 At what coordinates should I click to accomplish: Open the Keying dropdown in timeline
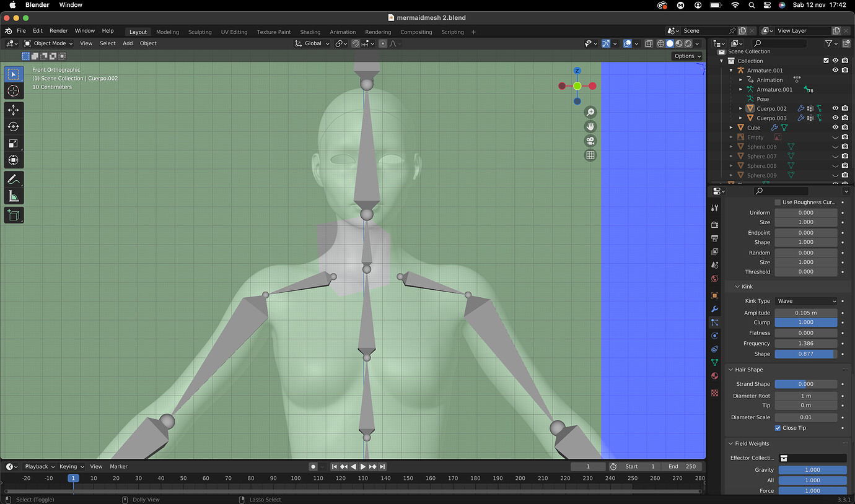tap(71, 466)
